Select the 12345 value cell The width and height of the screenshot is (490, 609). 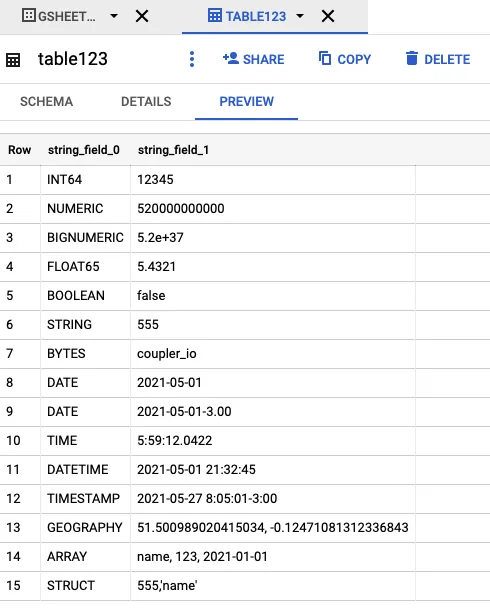point(273,180)
